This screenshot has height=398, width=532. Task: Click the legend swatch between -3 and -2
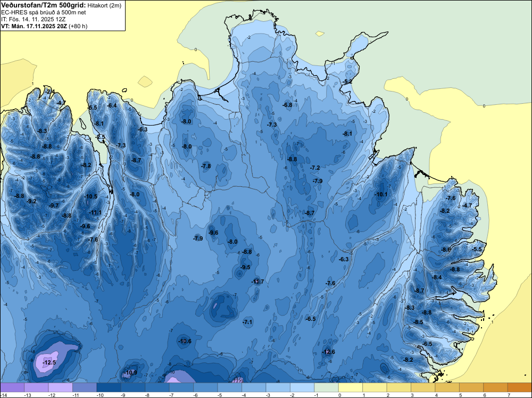278,387
